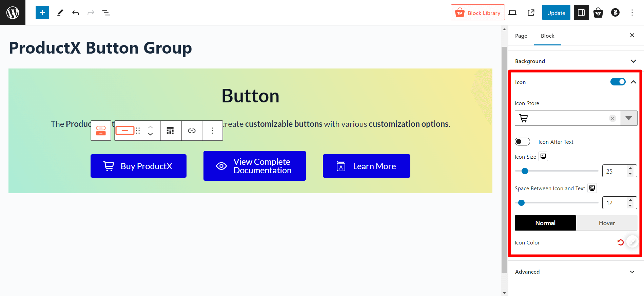Click the editor vertical scrollbar
The height and width of the screenshot is (296, 644).
pos(504,159)
